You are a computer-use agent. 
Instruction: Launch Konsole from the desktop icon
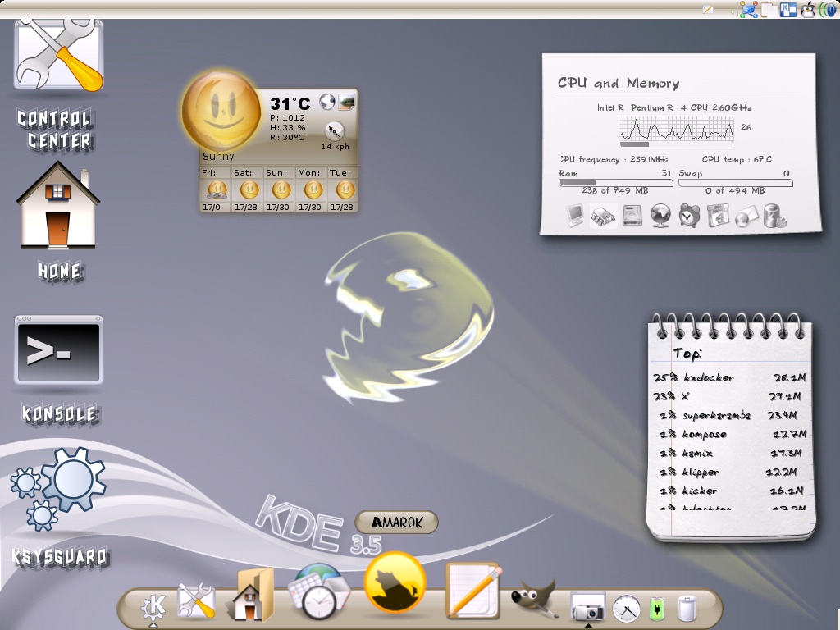pos(58,349)
